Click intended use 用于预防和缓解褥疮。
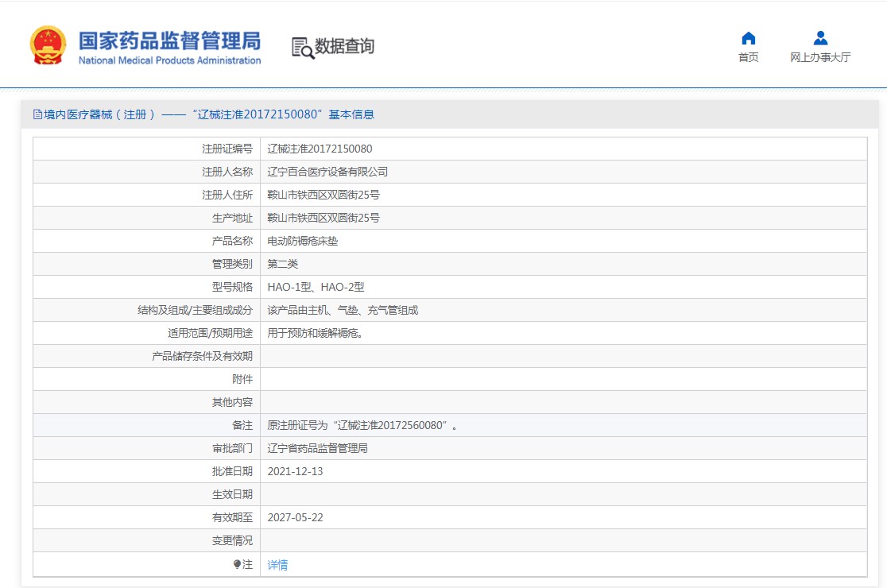887x588 pixels. (x=315, y=334)
